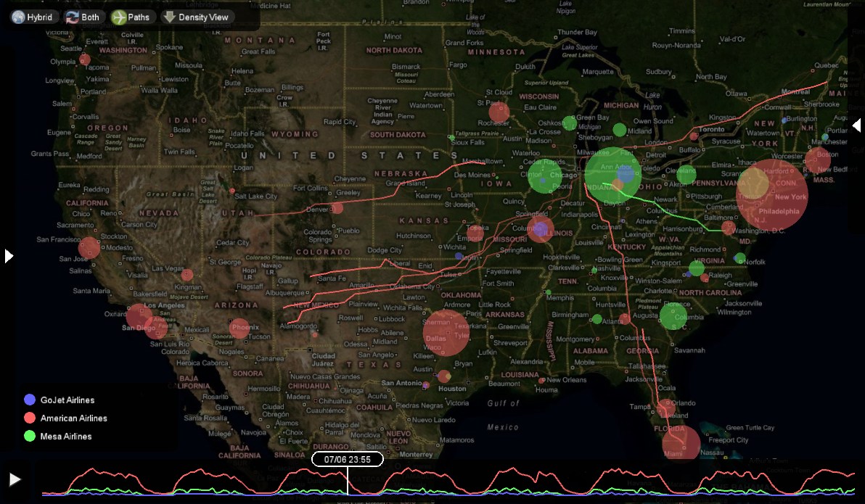The image size is (865, 504).
Task: Click the red circle over Miami
Action: [681, 445]
